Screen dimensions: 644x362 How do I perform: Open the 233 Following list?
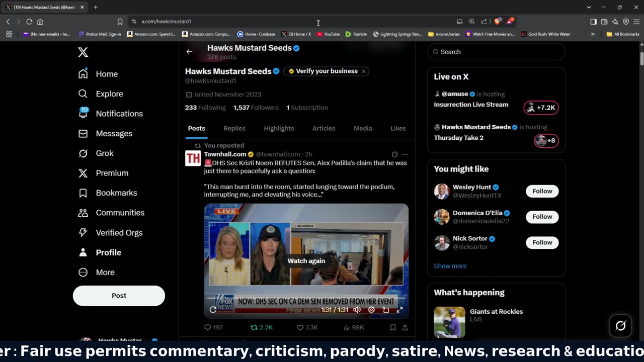point(205,108)
